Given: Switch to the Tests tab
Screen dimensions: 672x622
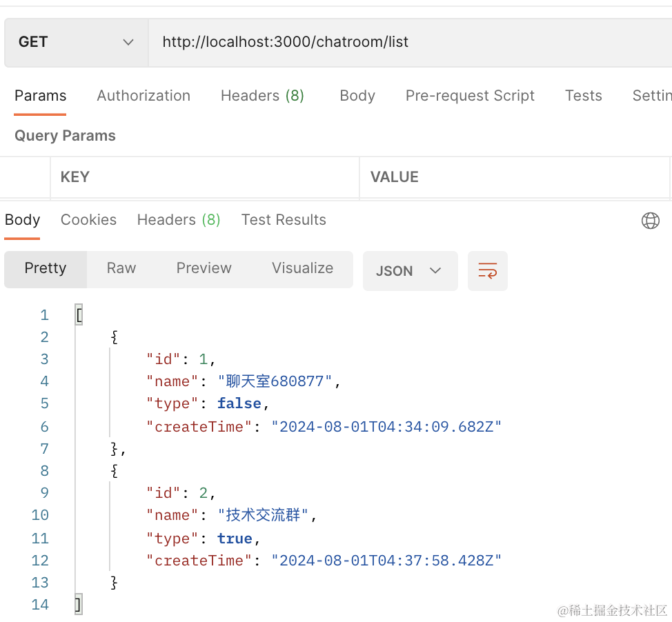Looking at the screenshot, I should coord(583,96).
